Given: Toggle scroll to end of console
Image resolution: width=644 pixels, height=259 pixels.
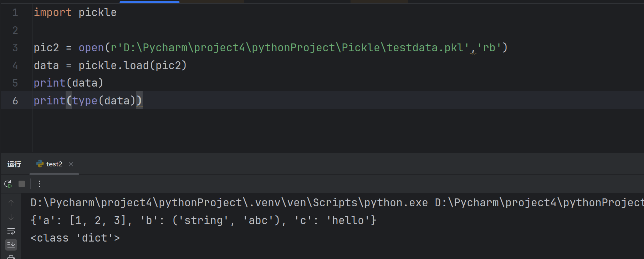Looking at the screenshot, I should 11,245.
